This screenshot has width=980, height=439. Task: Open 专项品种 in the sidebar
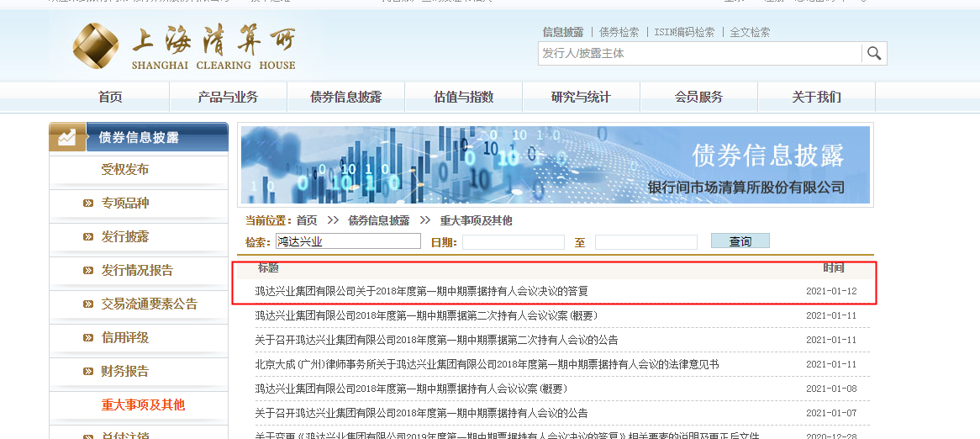click(125, 204)
